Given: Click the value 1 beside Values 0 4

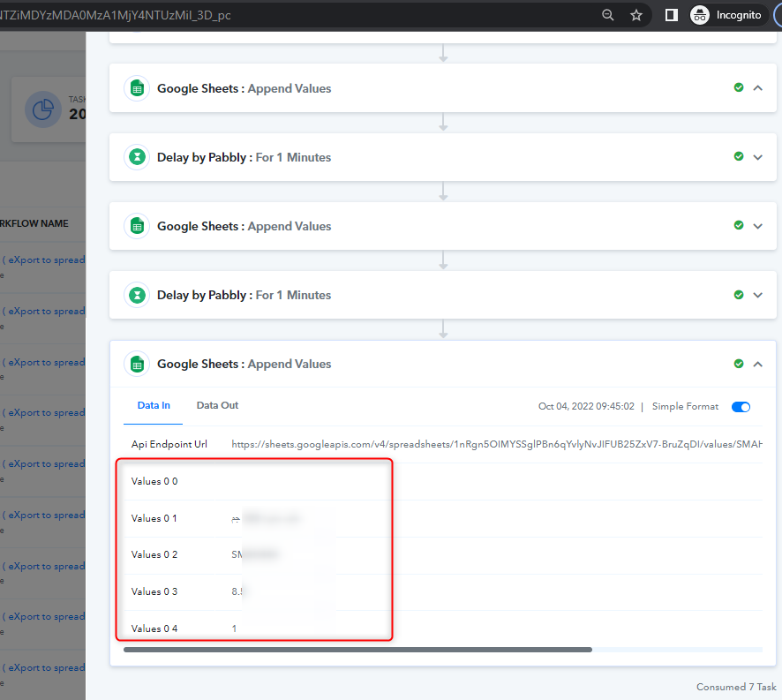Looking at the screenshot, I should pyautogui.click(x=234, y=628).
